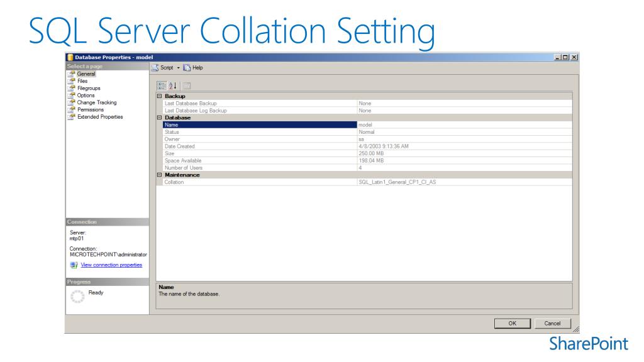Select the Number of Users row

[367, 168]
